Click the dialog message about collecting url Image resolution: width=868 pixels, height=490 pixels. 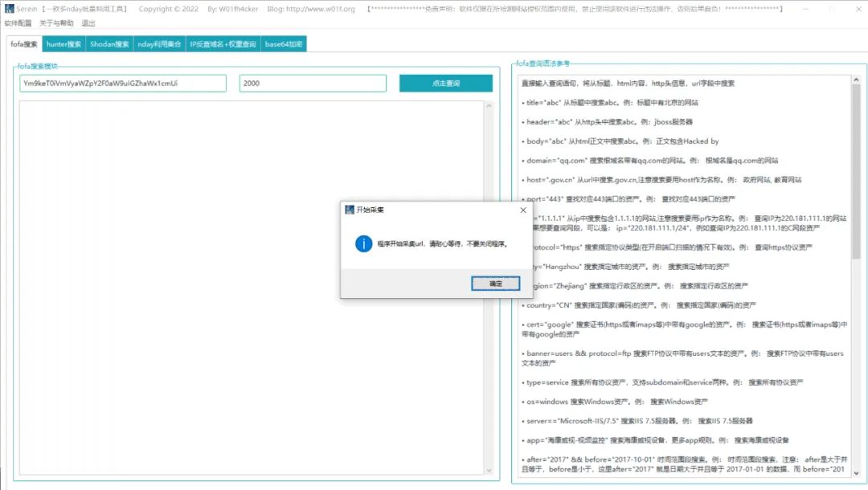click(443, 244)
